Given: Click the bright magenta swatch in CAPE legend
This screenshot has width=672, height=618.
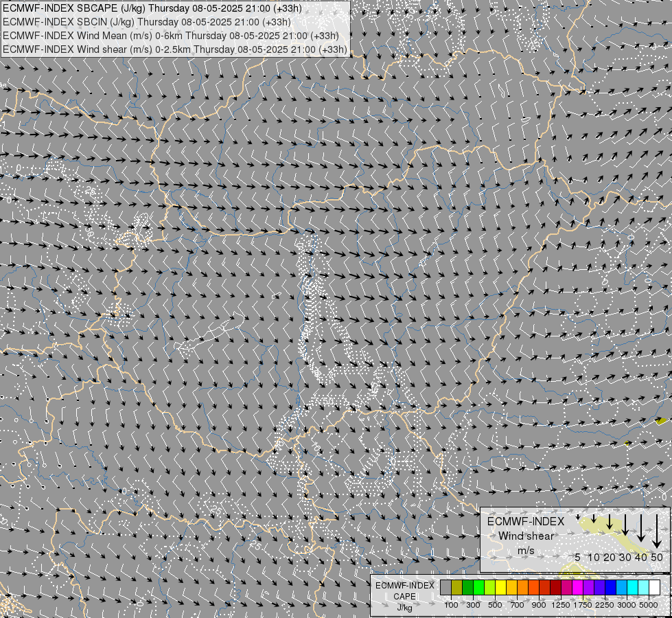Looking at the screenshot, I should click(578, 587).
